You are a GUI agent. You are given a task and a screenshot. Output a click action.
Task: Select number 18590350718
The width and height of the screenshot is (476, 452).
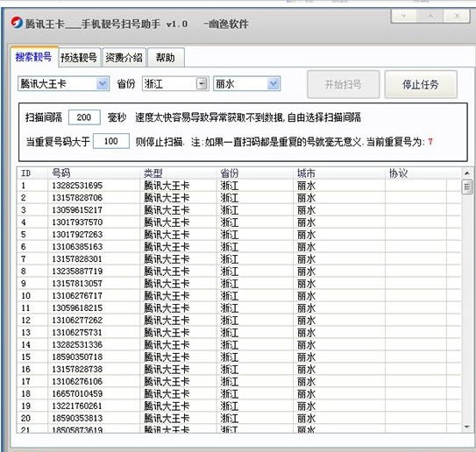(77, 357)
